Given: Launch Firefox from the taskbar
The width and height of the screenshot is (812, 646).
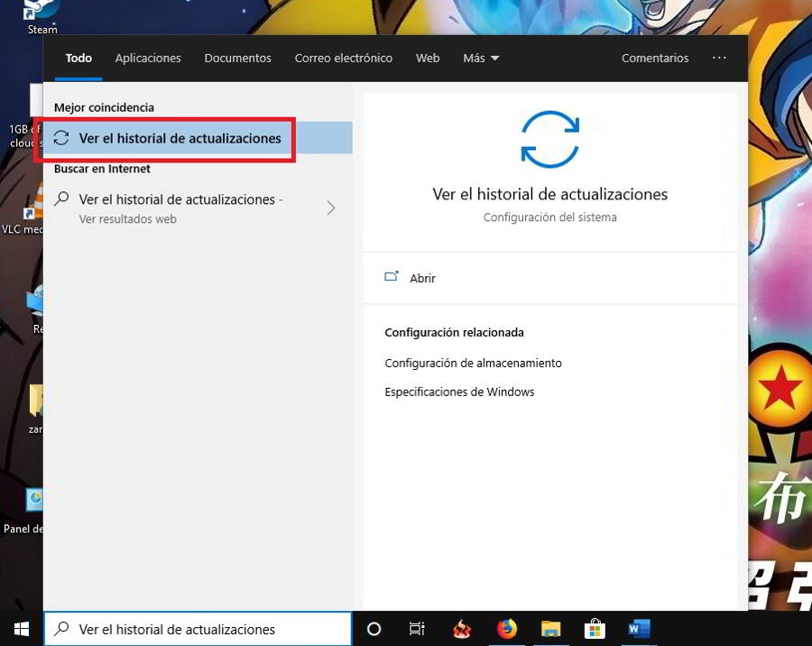Looking at the screenshot, I should click(506, 629).
